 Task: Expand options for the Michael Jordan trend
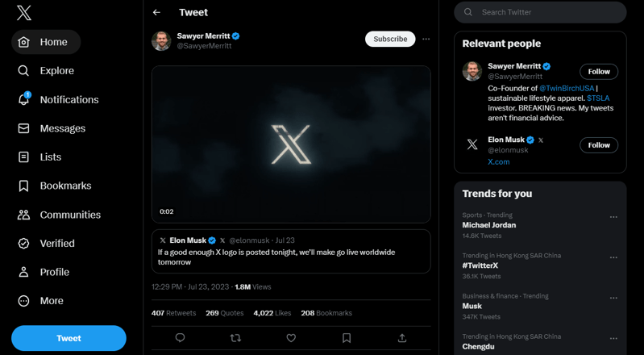tap(613, 217)
